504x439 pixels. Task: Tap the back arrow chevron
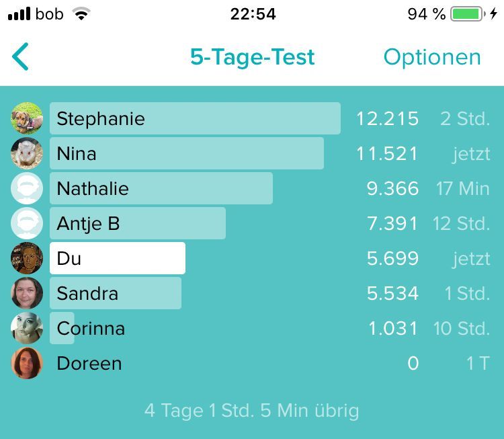click(20, 56)
